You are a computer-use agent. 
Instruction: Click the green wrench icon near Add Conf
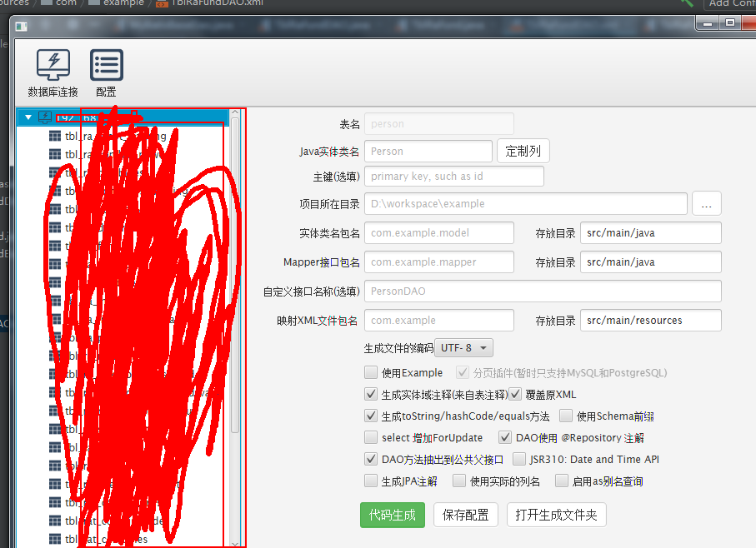pos(686,4)
